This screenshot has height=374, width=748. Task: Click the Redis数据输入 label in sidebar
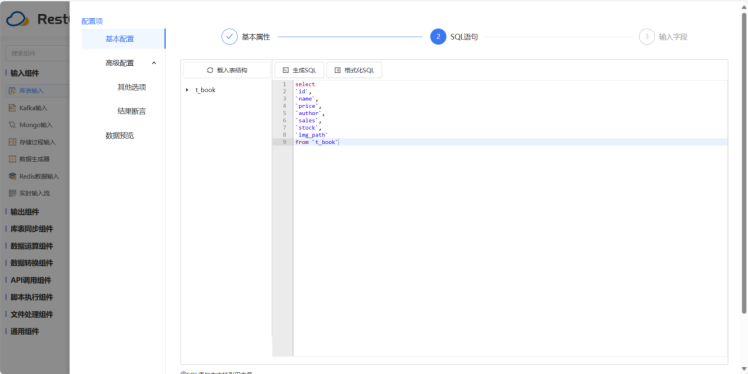(39, 176)
